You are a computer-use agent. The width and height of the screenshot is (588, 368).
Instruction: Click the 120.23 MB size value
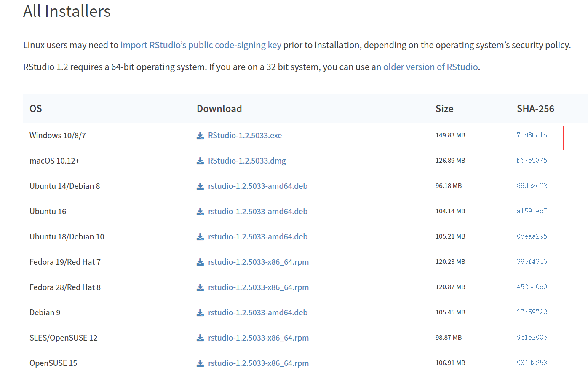[x=450, y=262]
